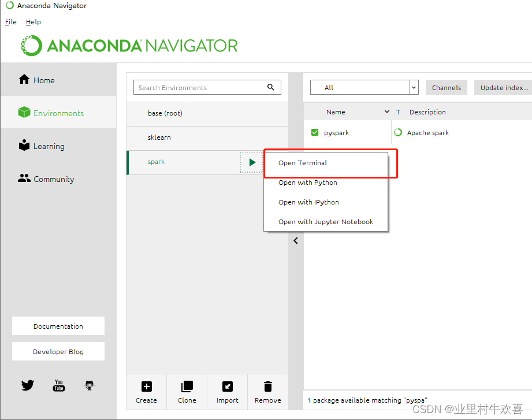
Task: Click the Clone environment icon
Action: click(187, 386)
